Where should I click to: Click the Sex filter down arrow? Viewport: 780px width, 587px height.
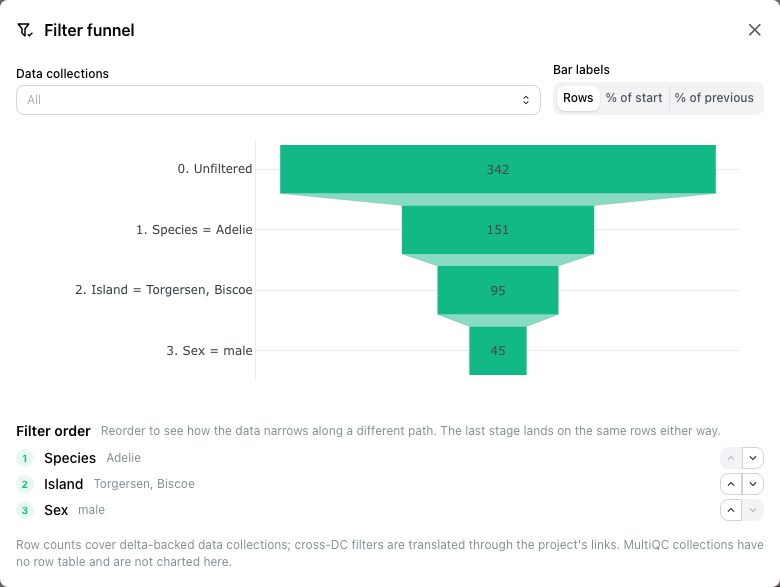753,510
